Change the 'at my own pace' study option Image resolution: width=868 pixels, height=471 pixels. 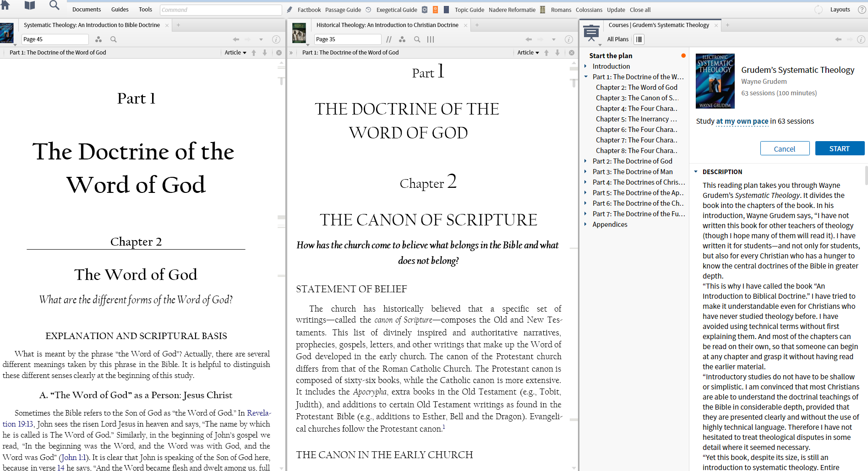742,121
